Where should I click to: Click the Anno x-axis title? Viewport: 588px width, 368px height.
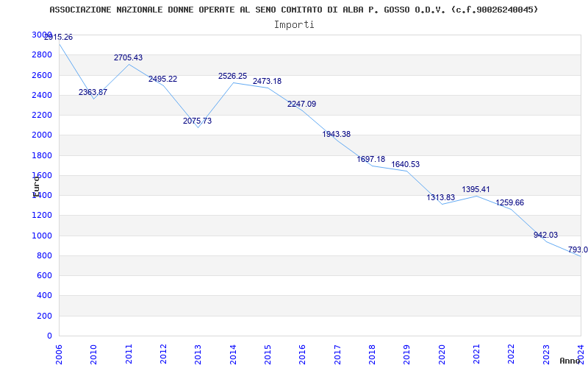570,361
